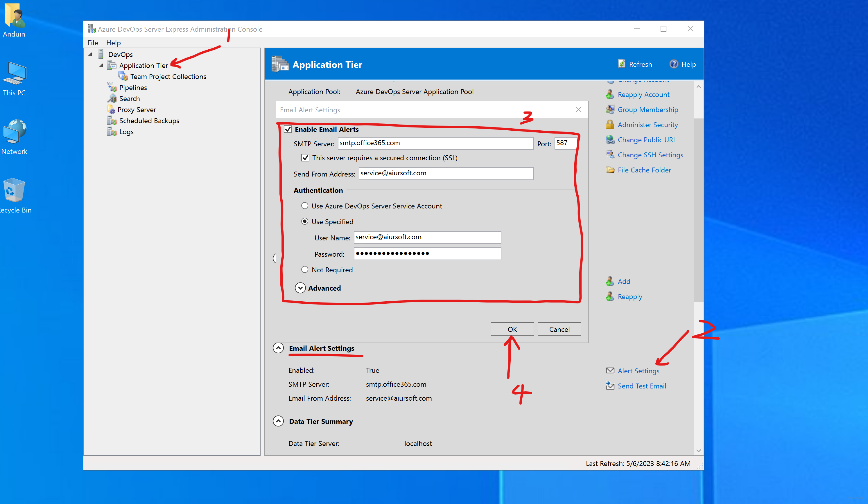The image size is (868, 504).
Task: Click the Change Public URL globe icon
Action: (x=610, y=140)
